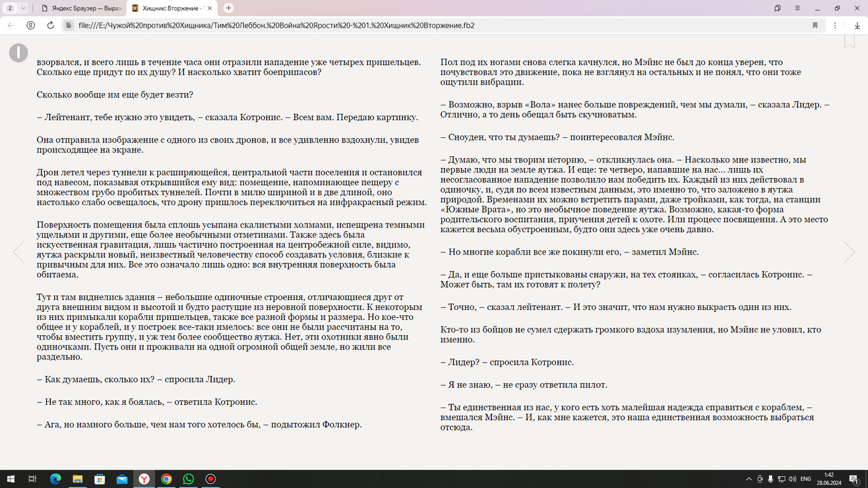The width and height of the screenshot is (868, 488).
Task: Open the clock and date 28.06.2024
Action: [x=829, y=479]
